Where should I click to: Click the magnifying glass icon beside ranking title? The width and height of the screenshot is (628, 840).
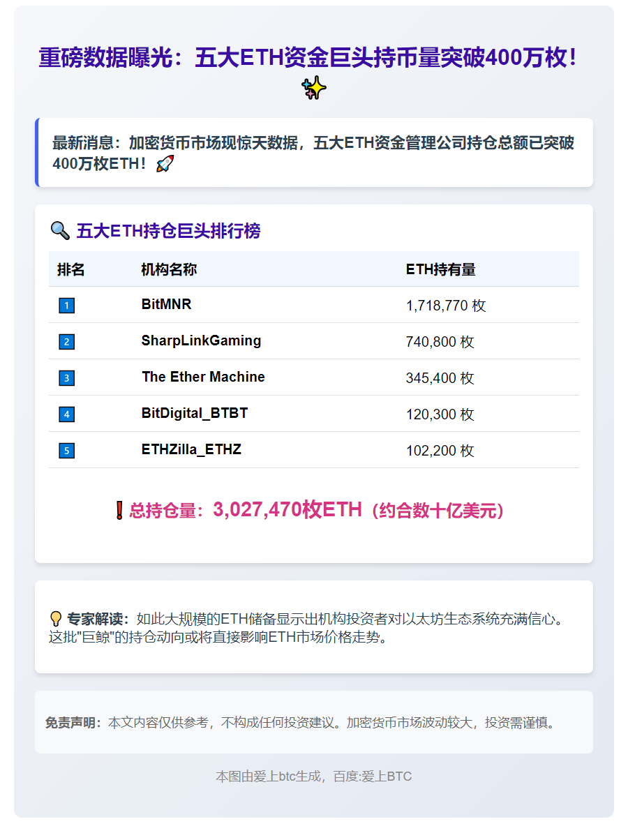[60, 230]
